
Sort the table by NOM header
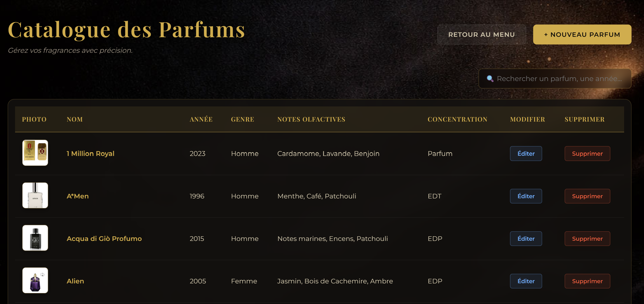pos(74,119)
